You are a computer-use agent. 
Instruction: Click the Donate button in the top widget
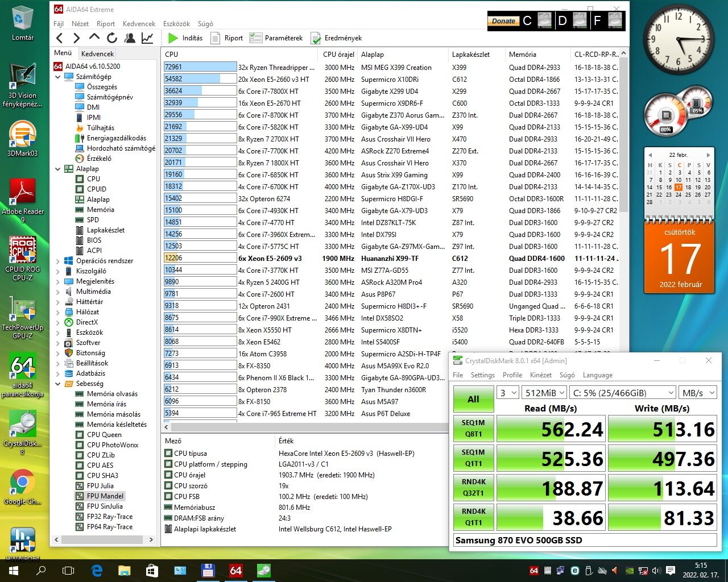pyautogui.click(x=503, y=21)
